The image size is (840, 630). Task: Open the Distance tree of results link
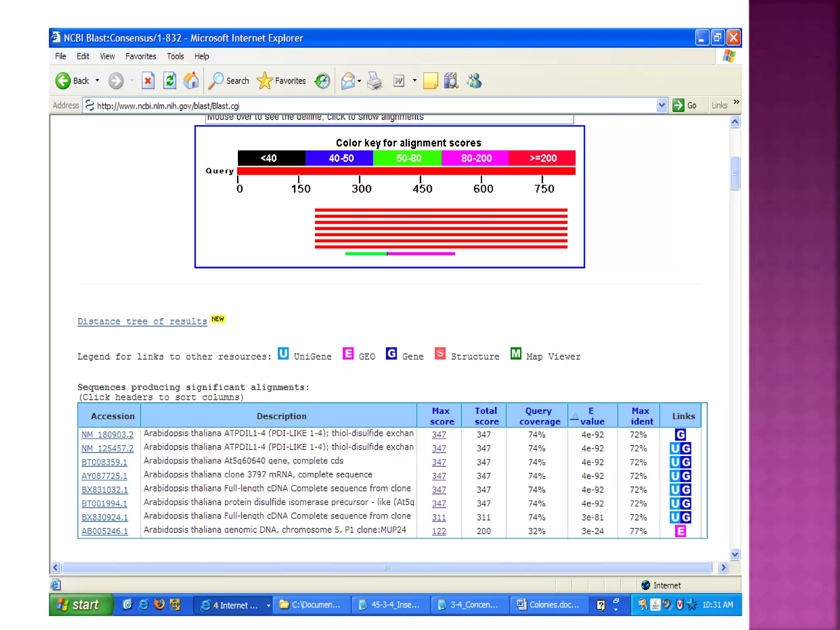[x=142, y=322]
